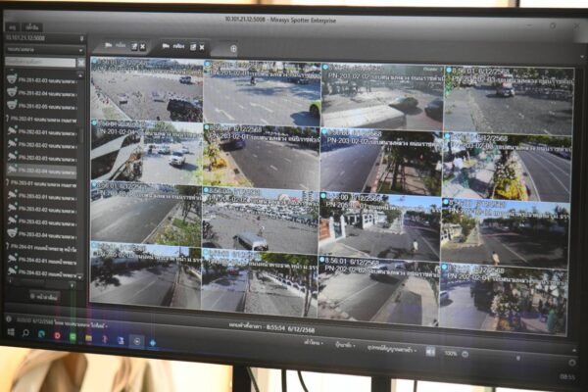
Task: Open Windows taskbar search
Action: (26, 335)
